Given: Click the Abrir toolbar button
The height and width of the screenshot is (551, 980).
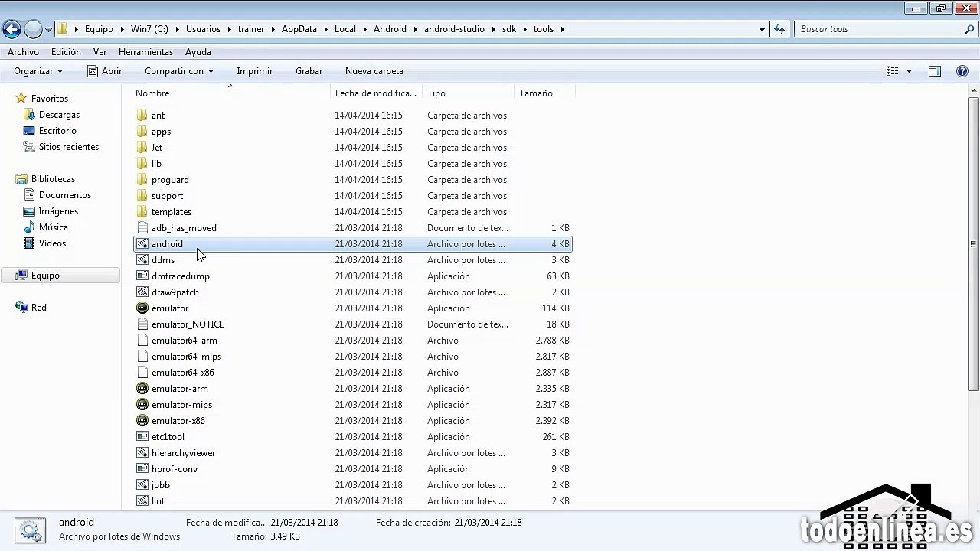Looking at the screenshot, I should tap(104, 71).
